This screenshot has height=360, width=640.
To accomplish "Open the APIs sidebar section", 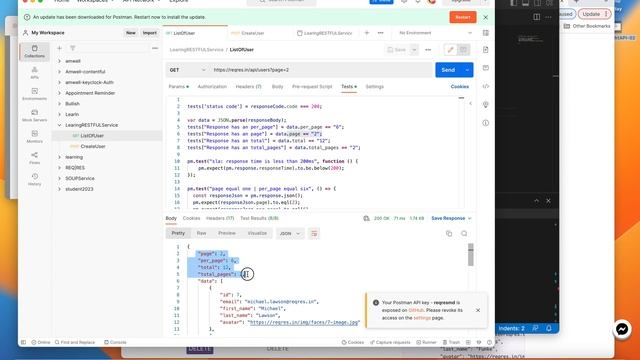I will (x=35, y=73).
